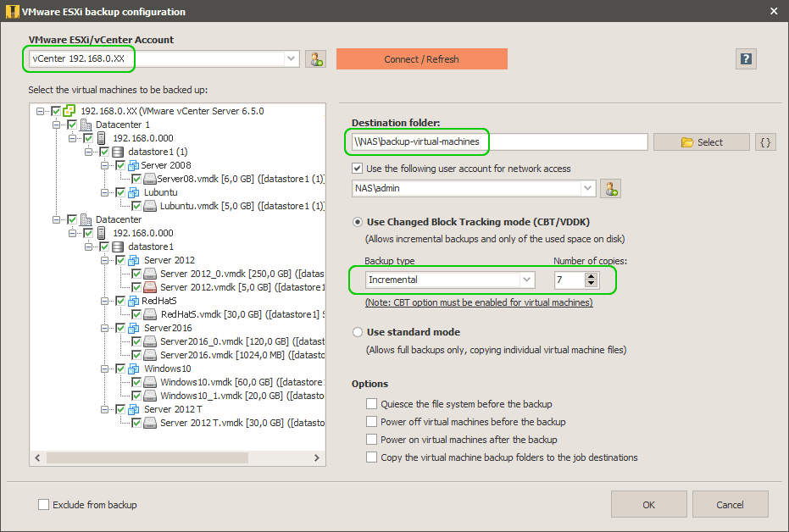This screenshot has width=789, height=532.
Task: Open the vCenter account dropdown
Action: [292, 58]
